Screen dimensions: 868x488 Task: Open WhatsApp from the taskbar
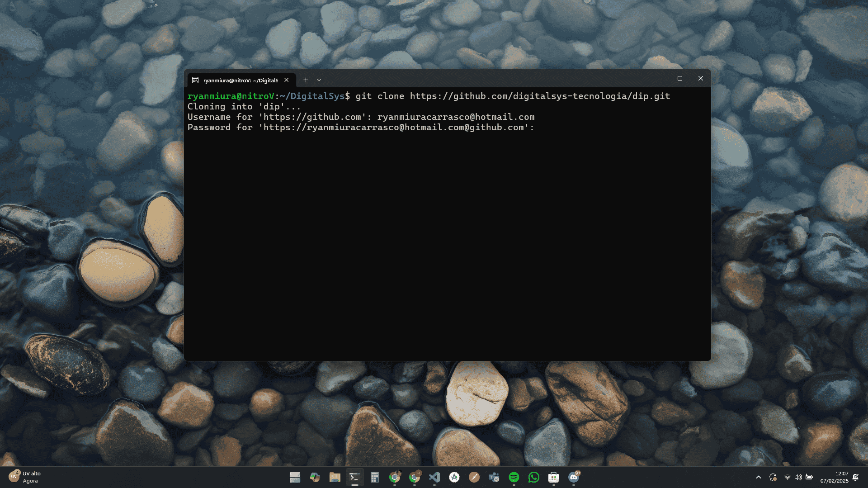[534, 477]
